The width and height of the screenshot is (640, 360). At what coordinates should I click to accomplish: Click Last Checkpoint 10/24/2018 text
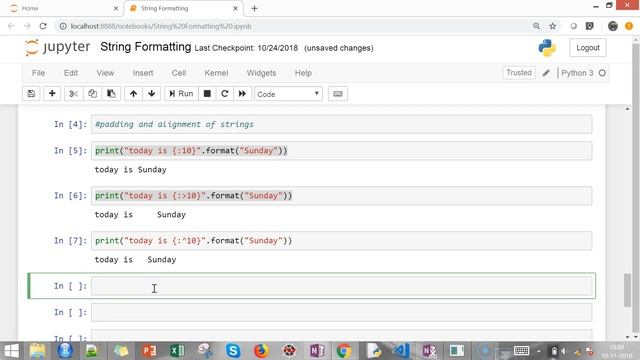(246, 48)
